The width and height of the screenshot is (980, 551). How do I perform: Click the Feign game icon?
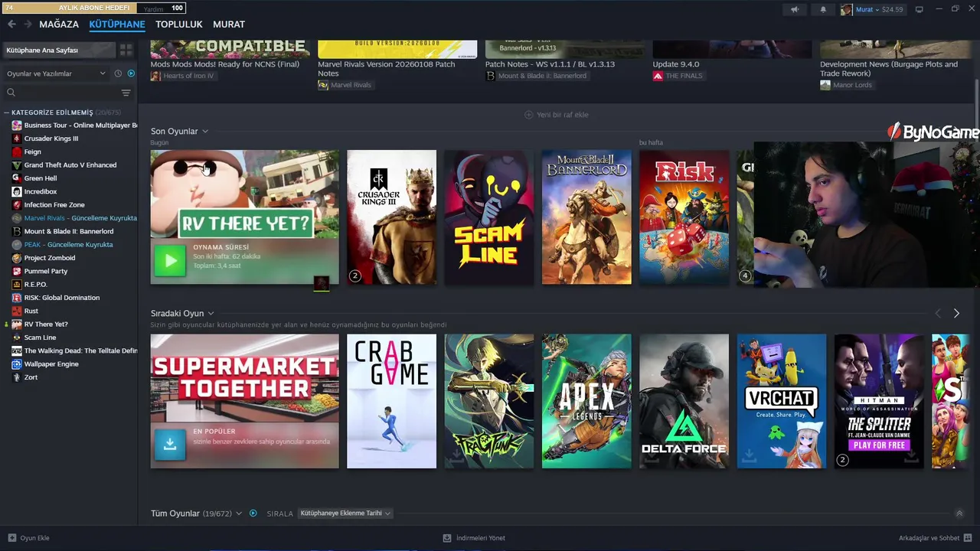tap(17, 152)
